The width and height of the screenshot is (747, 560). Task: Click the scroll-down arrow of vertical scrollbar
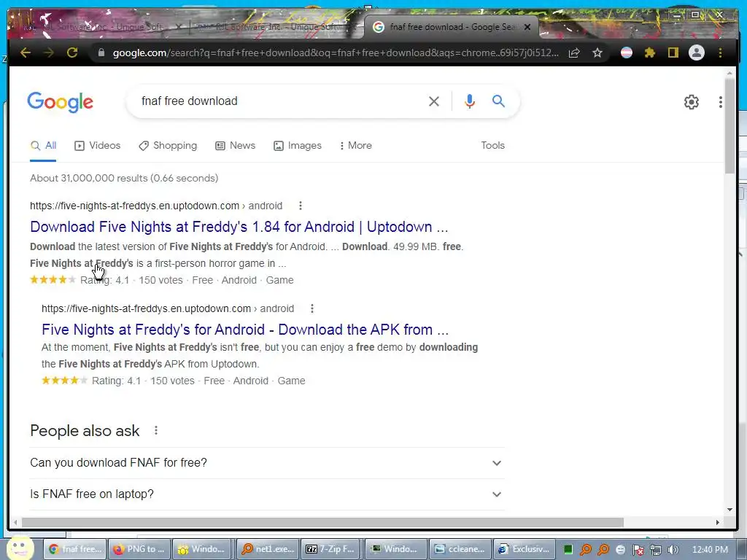tap(729, 510)
